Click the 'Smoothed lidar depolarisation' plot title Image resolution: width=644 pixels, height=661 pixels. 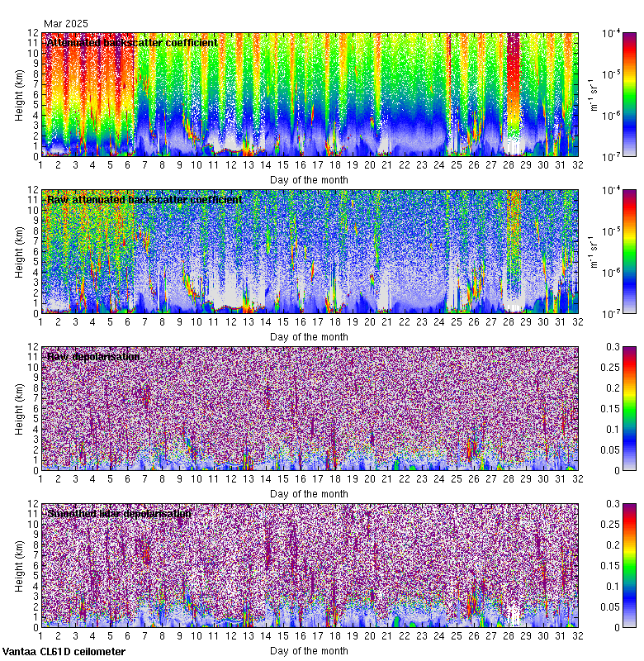point(119,513)
